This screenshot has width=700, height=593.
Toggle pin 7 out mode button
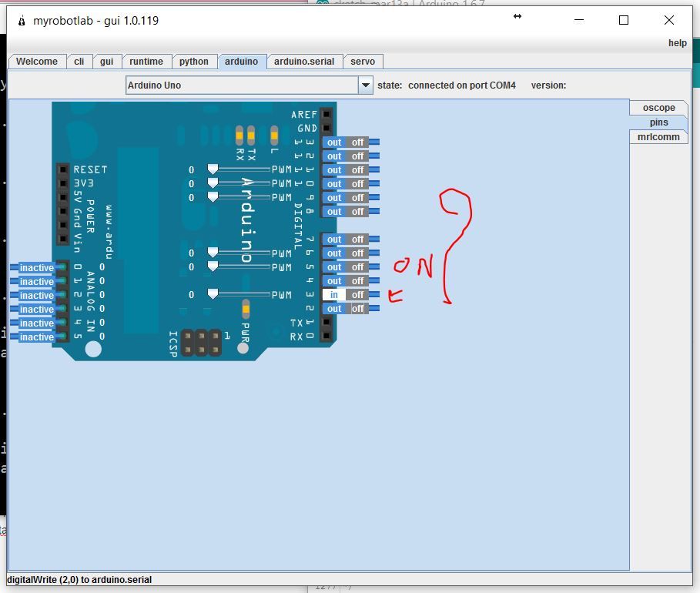pyautogui.click(x=334, y=240)
